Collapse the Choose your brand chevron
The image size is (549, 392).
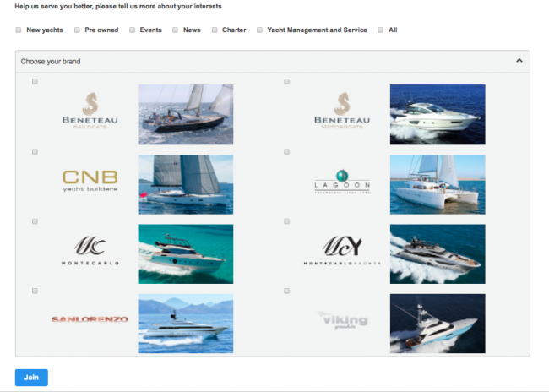pyautogui.click(x=519, y=61)
